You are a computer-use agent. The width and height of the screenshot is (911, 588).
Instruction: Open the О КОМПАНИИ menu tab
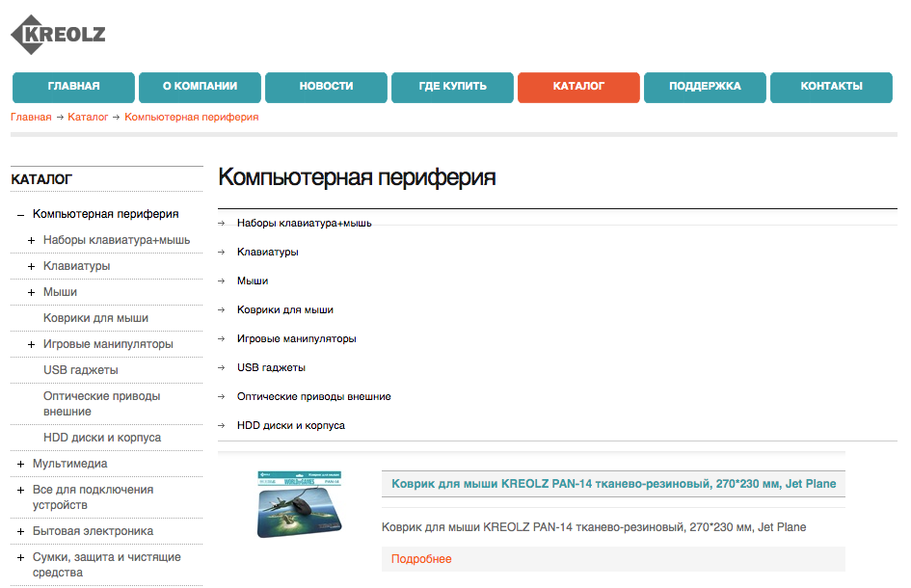click(200, 87)
